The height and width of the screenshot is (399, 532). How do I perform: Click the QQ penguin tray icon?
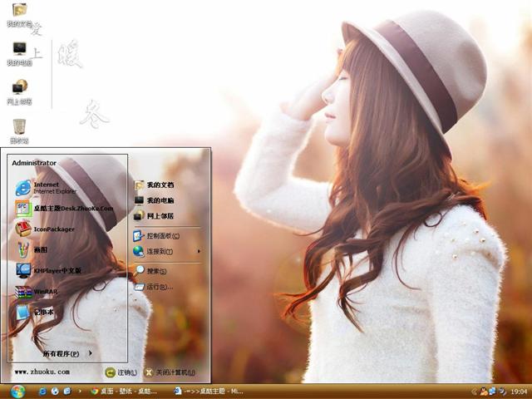[x=484, y=392]
